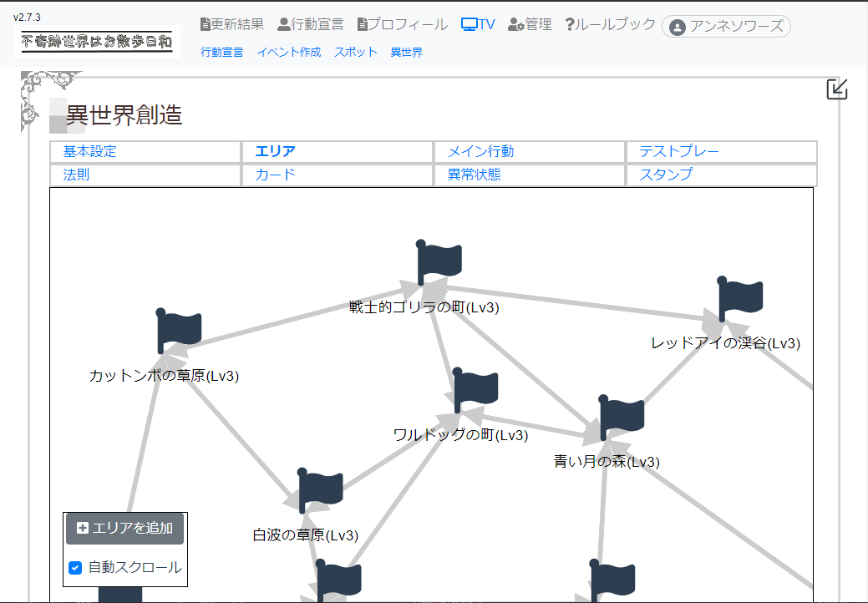Switch to the エリア tab
The height and width of the screenshot is (603, 868).
[x=338, y=151]
